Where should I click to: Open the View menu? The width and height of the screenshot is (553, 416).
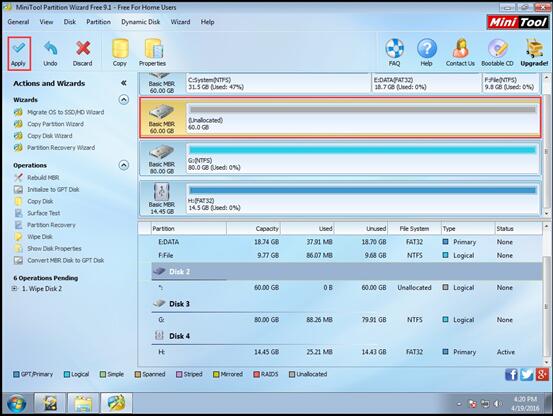tap(46, 22)
